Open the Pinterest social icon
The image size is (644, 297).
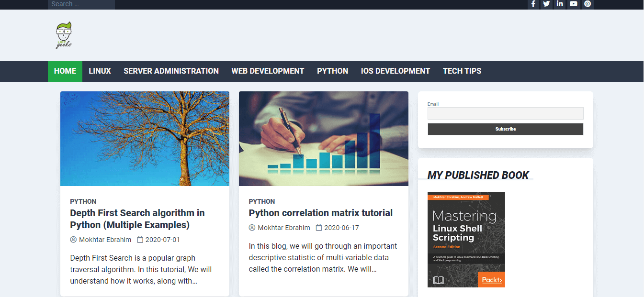click(587, 4)
